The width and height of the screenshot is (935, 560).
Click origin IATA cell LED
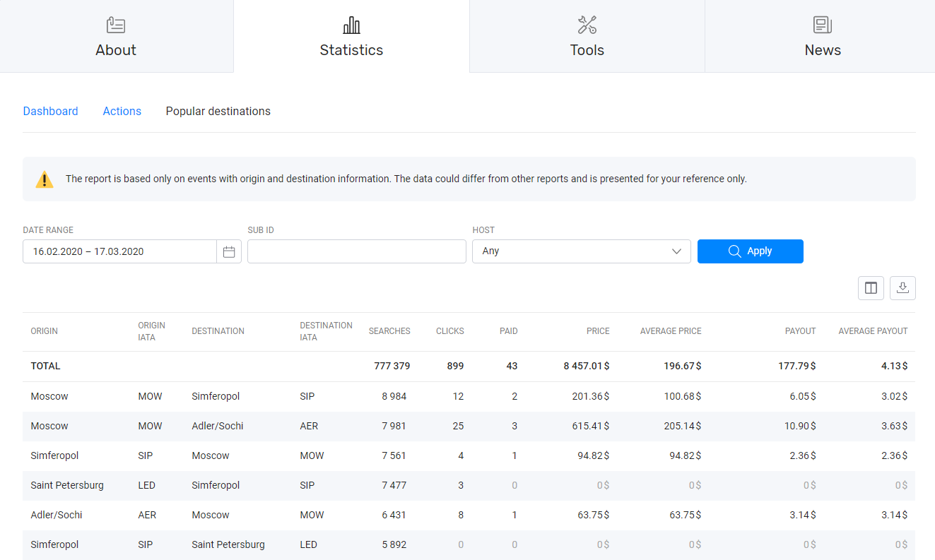click(x=146, y=485)
